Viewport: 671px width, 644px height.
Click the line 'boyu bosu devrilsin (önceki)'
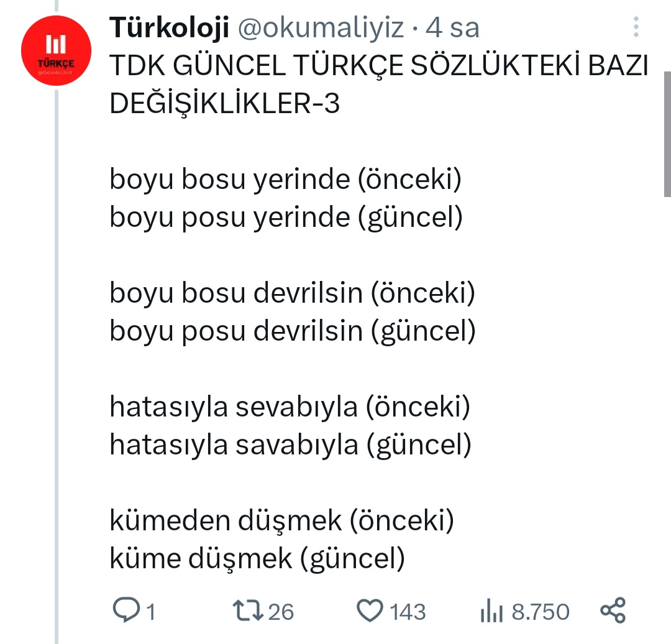coord(292,293)
